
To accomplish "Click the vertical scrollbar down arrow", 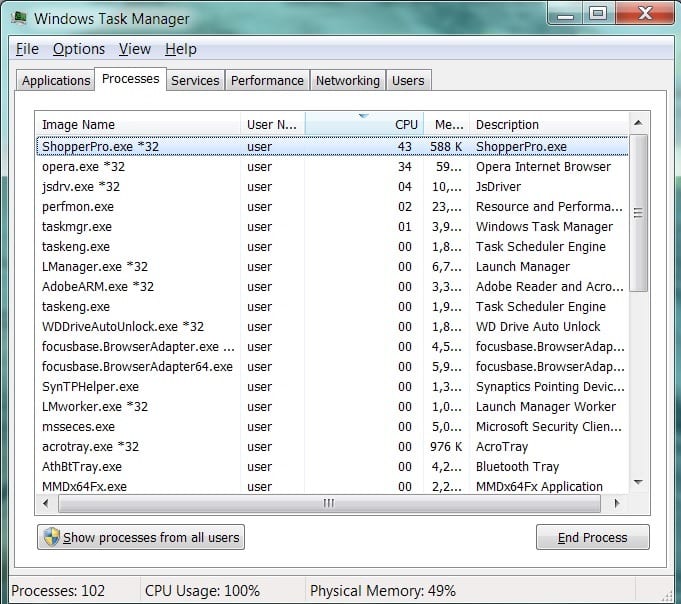I will tap(638, 482).
